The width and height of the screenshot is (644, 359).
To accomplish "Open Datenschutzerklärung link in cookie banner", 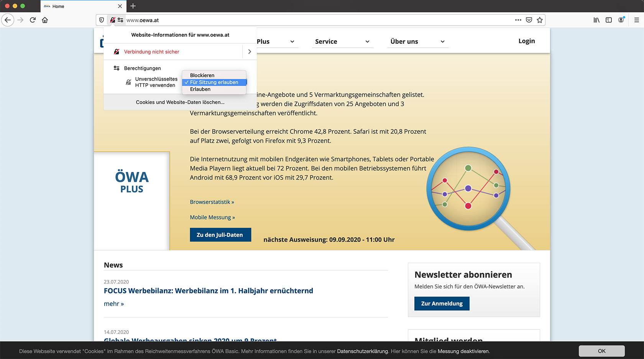I will coord(362,351).
